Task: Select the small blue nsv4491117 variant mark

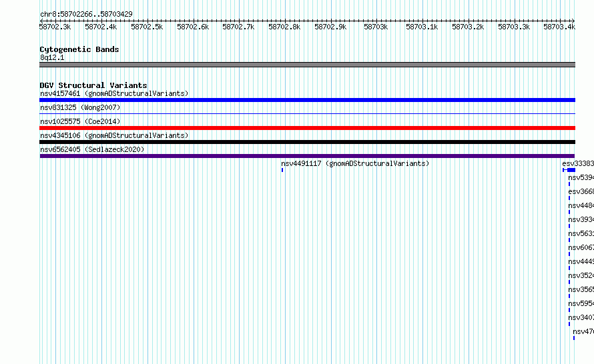Action: pyautogui.click(x=282, y=170)
